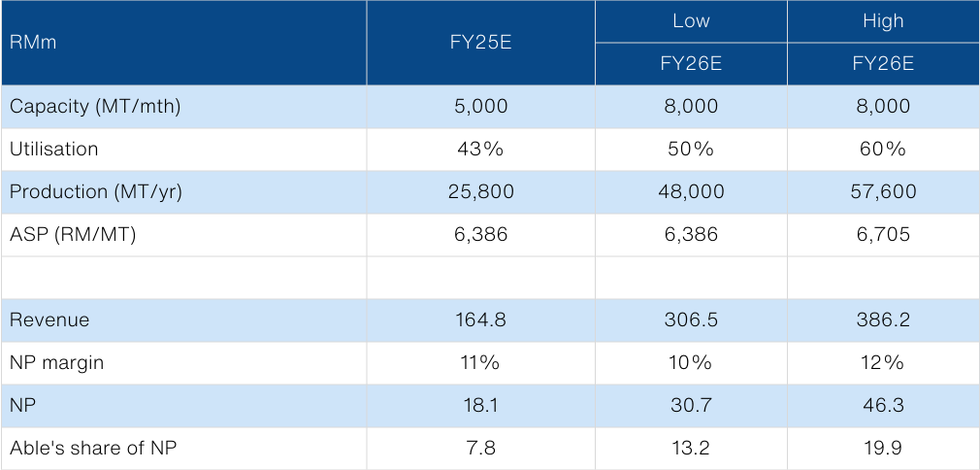Click the 43% utilisation cell
This screenshot has height=470, width=980.
click(480, 150)
